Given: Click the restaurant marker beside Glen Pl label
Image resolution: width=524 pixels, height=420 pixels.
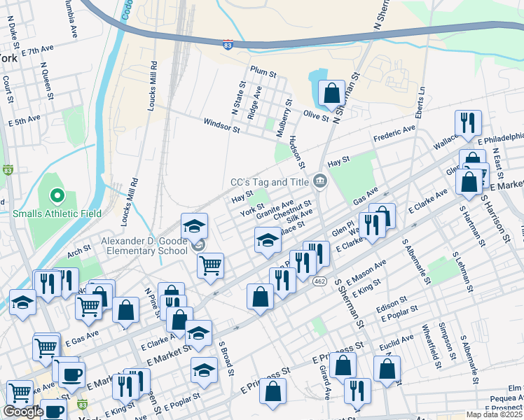Looking at the screenshot, I should pos(372,226).
